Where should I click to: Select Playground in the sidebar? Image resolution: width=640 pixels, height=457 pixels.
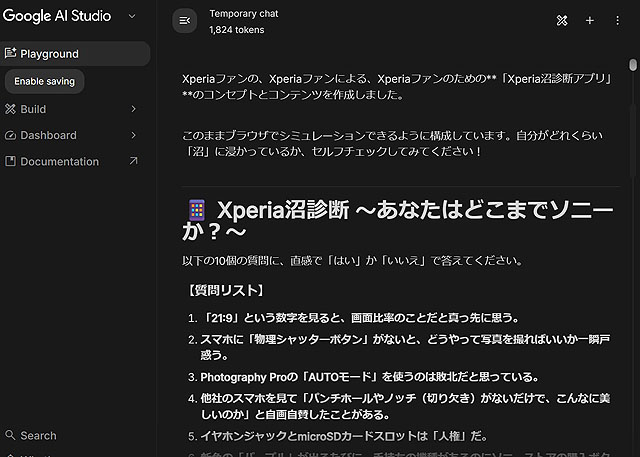[x=49, y=54]
